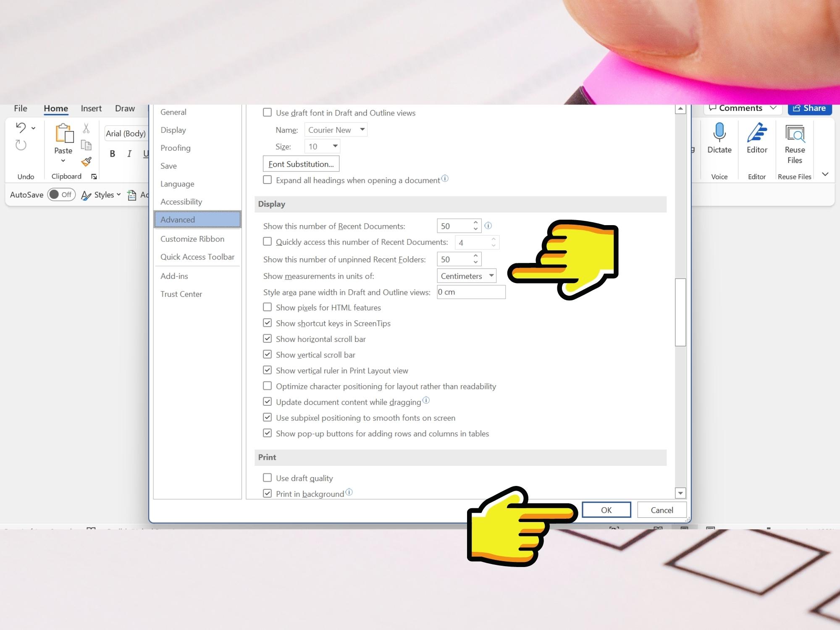
Task: Increase the Recent Documents number spinner
Action: (475, 223)
